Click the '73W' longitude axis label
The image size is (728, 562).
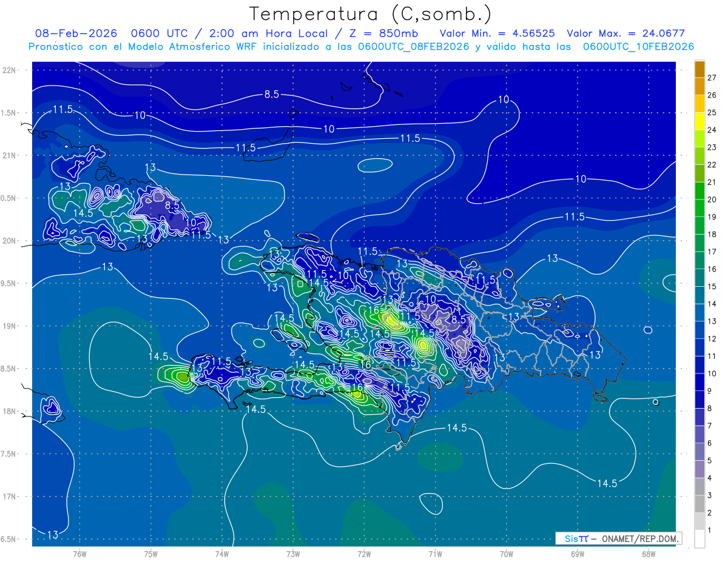(293, 554)
